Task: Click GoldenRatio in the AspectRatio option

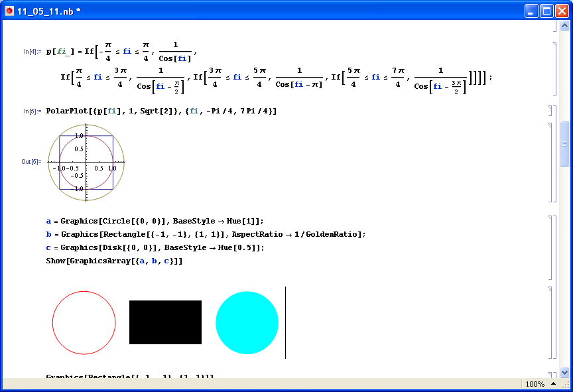Action: (331, 234)
